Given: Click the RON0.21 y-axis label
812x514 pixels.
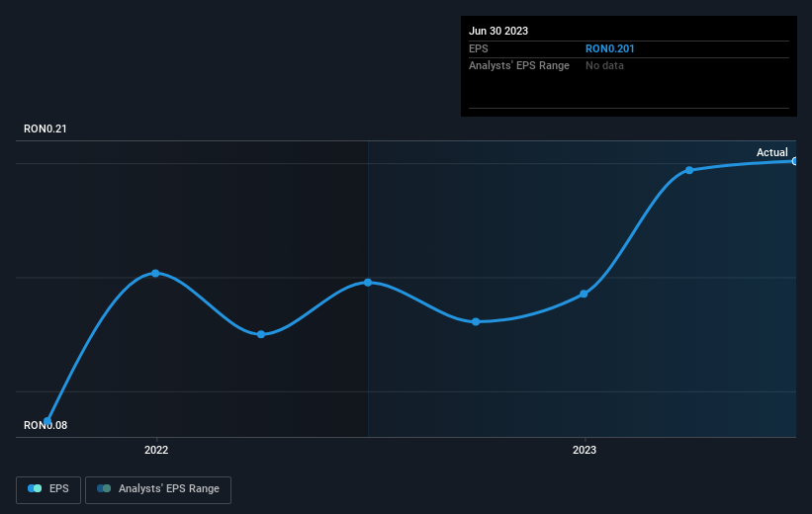Looking at the screenshot, I should 45,128.
